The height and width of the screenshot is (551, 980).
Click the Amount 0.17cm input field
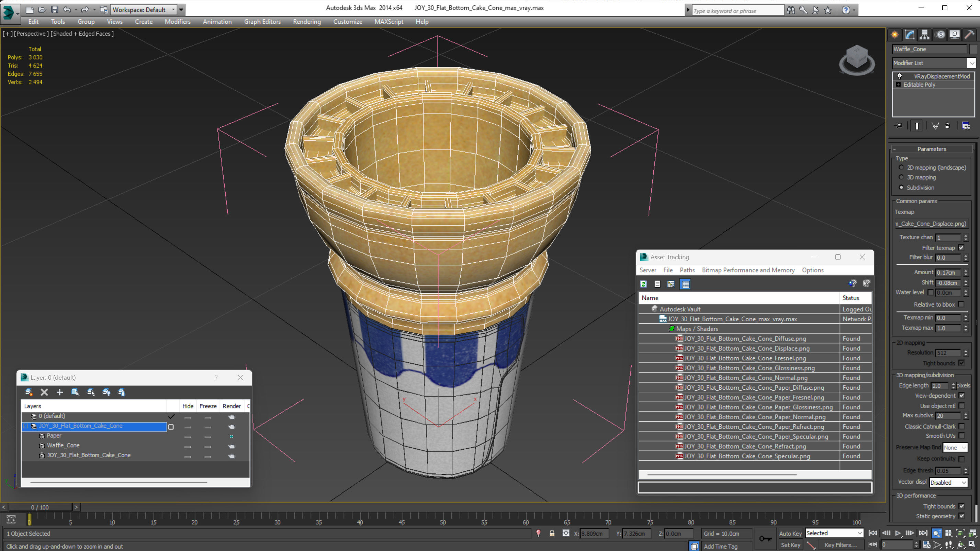point(948,272)
